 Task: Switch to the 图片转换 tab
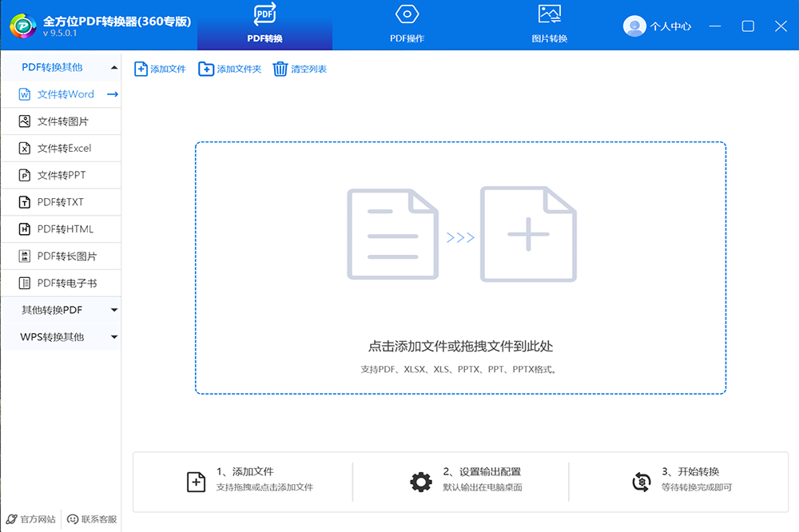tap(549, 25)
